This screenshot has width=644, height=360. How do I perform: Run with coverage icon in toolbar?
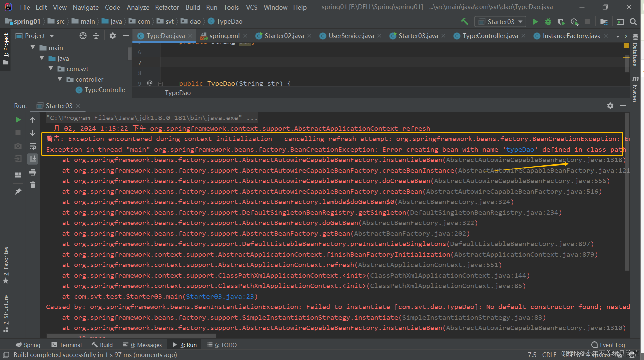click(561, 22)
